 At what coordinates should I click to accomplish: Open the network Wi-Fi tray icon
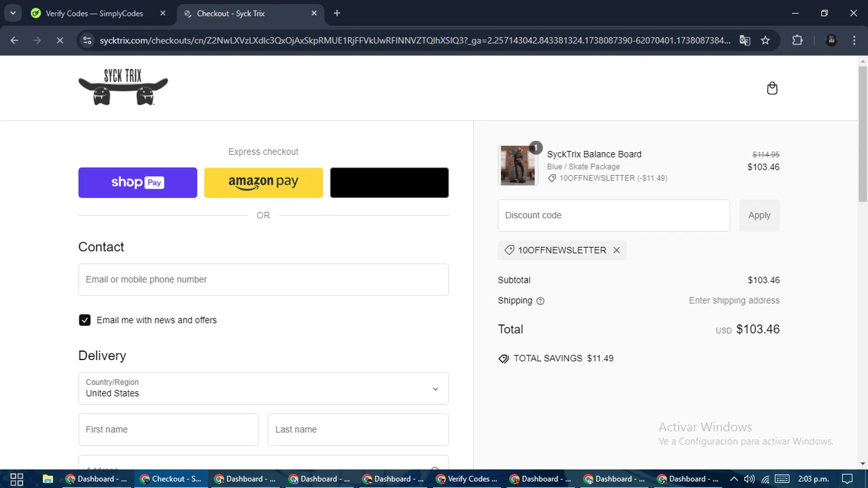(766, 479)
